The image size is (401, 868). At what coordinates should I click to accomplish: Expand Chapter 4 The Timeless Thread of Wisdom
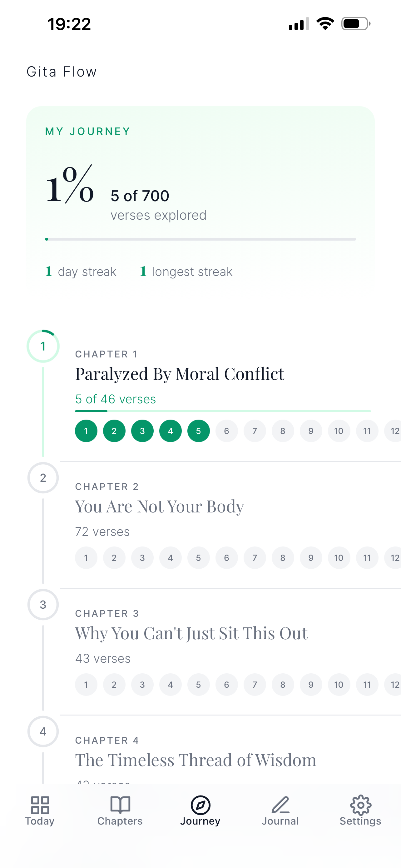[196, 760]
